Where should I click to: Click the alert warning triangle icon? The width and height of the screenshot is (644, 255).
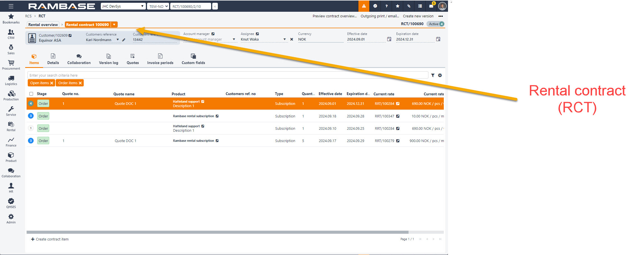[364, 6]
